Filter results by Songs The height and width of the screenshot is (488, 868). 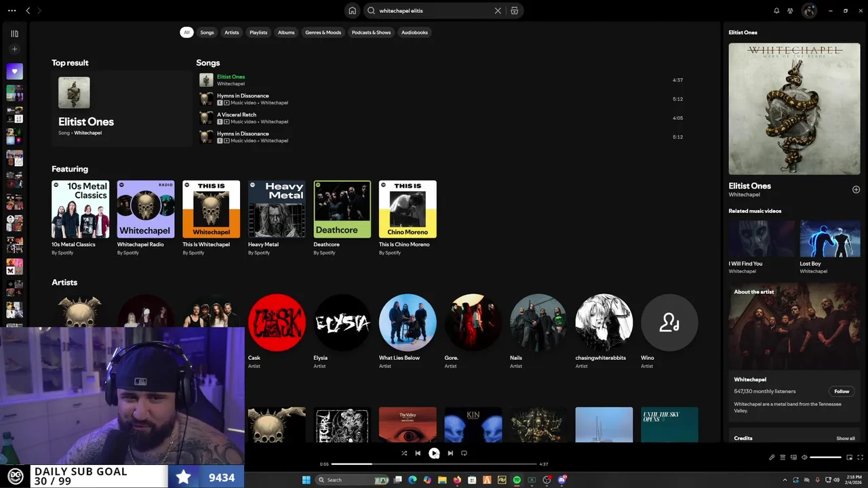coord(207,33)
